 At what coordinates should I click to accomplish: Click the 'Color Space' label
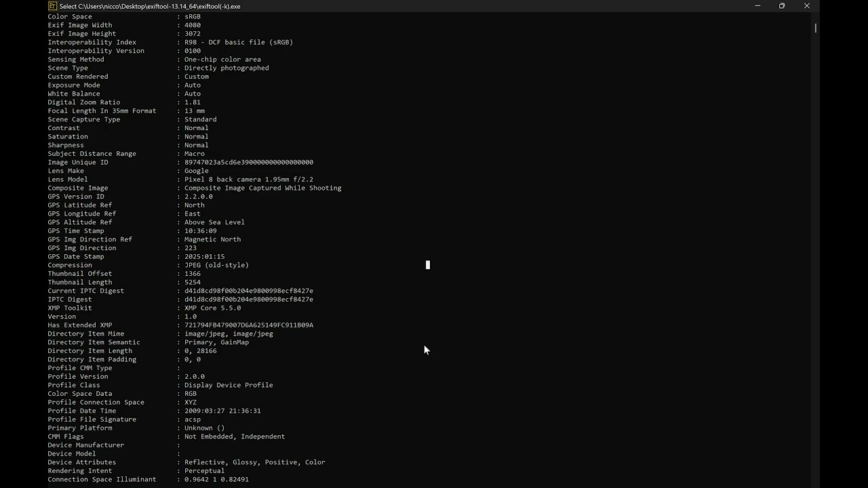coord(70,16)
